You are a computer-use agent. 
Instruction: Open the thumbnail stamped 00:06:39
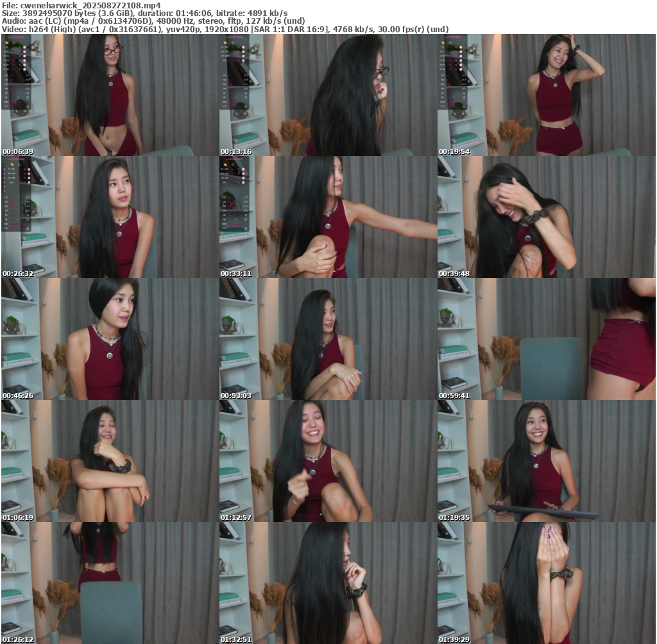click(110, 95)
